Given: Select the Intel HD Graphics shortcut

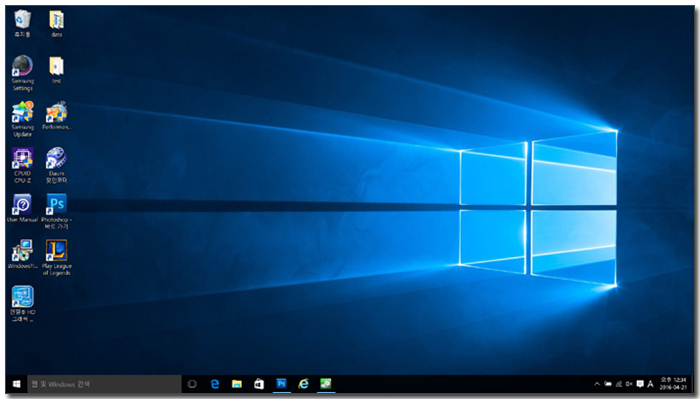Looking at the screenshot, I should [22, 304].
